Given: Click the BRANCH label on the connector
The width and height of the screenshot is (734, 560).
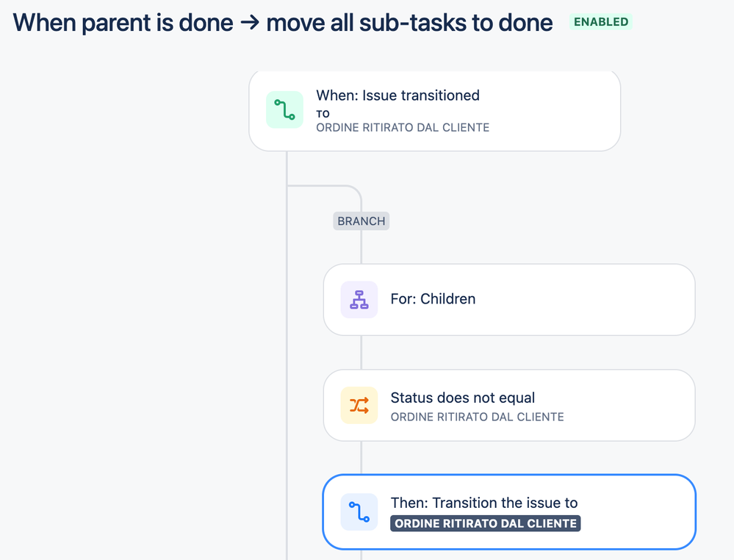Looking at the screenshot, I should pos(361,221).
